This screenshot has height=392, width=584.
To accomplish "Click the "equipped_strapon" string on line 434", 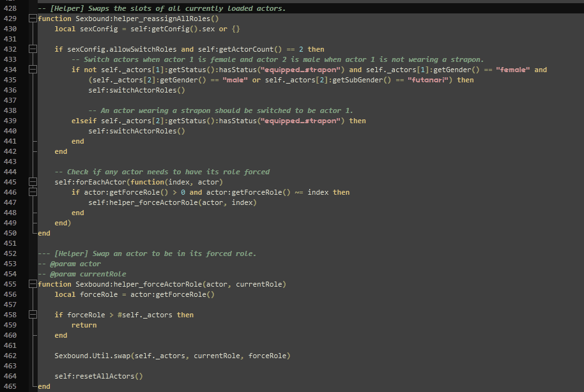I will tap(300, 70).
